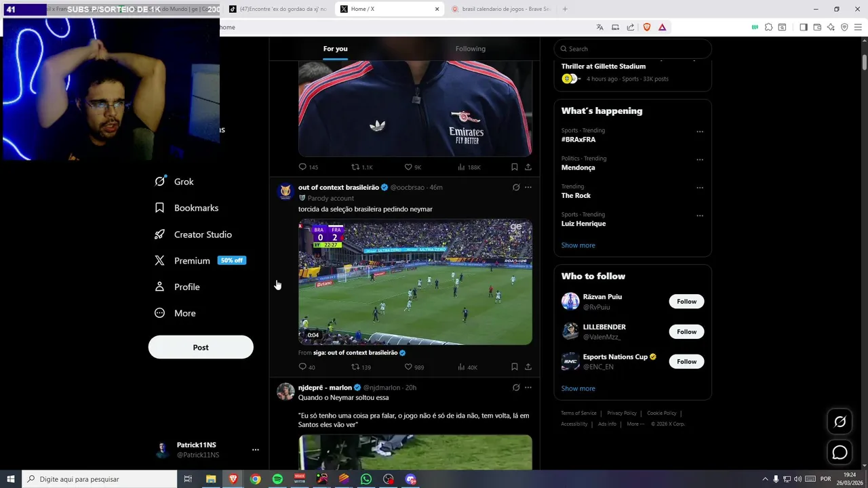Open Bookmarks in the sidebar

pyautogui.click(x=186, y=208)
